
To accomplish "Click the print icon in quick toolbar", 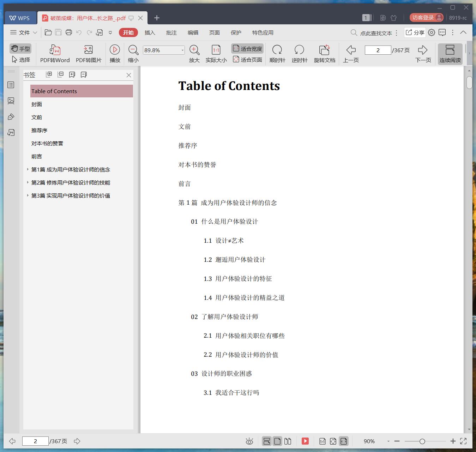I will coord(69,32).
